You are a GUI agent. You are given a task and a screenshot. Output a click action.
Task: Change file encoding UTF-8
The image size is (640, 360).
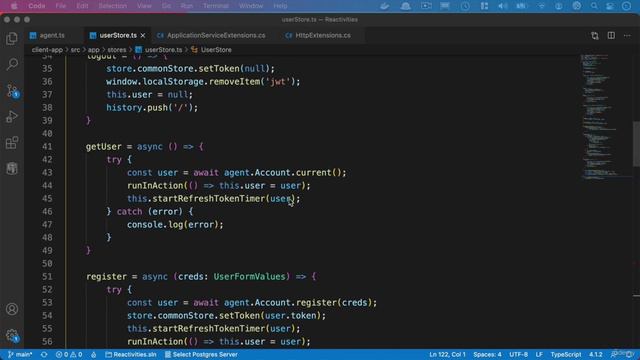(518, 354)
